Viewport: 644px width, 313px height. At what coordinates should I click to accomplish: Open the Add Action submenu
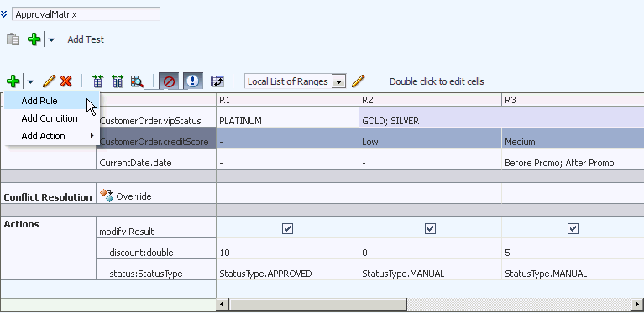(52, 136)
